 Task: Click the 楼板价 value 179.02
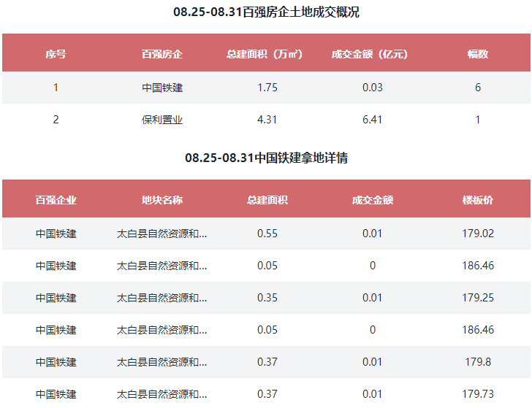(478, 234)
